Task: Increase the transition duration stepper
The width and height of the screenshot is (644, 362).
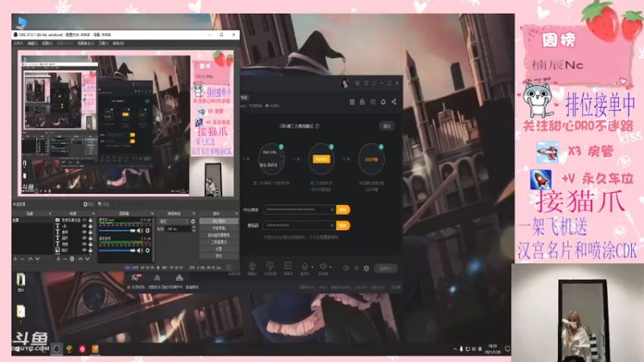Action: coord(194,227)
